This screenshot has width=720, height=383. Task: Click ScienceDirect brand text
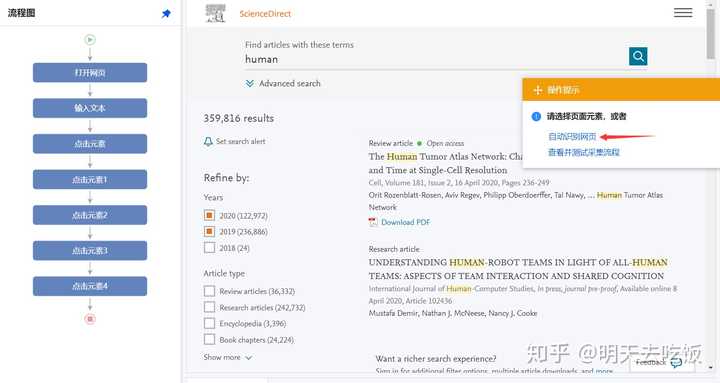[265, 14]
